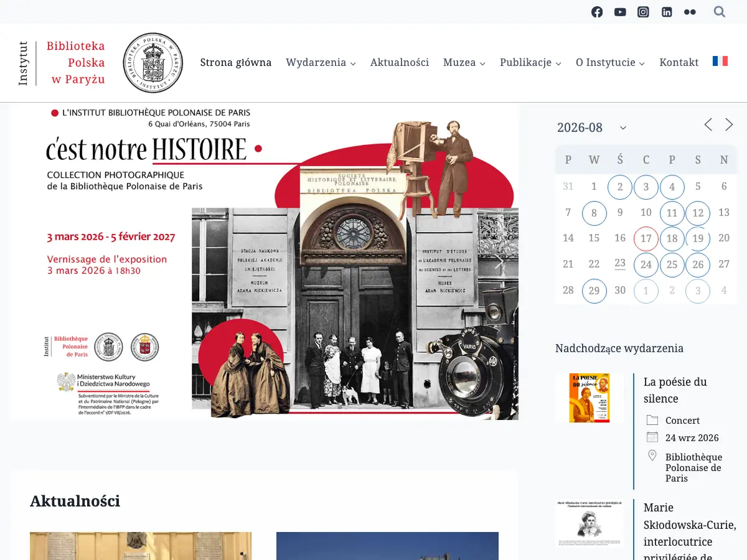Image resolution: width=747 pixels, height=560 pixels.
Task: Select calendar day 8 with event
Action: pos(594,213)
